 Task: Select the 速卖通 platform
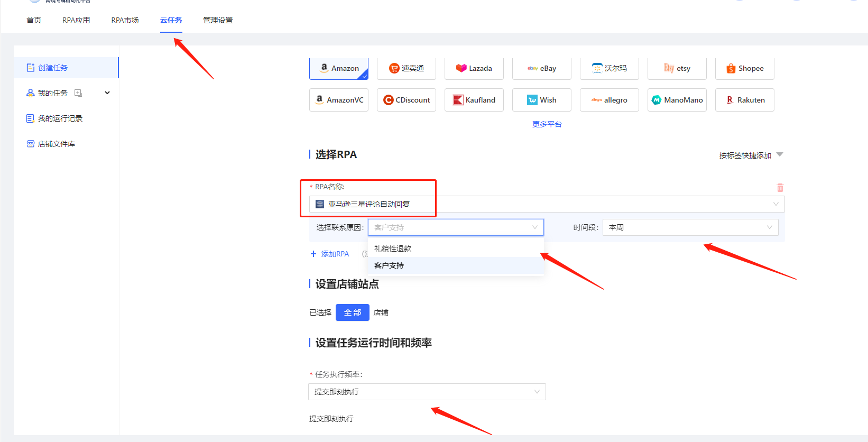point(407,68)
